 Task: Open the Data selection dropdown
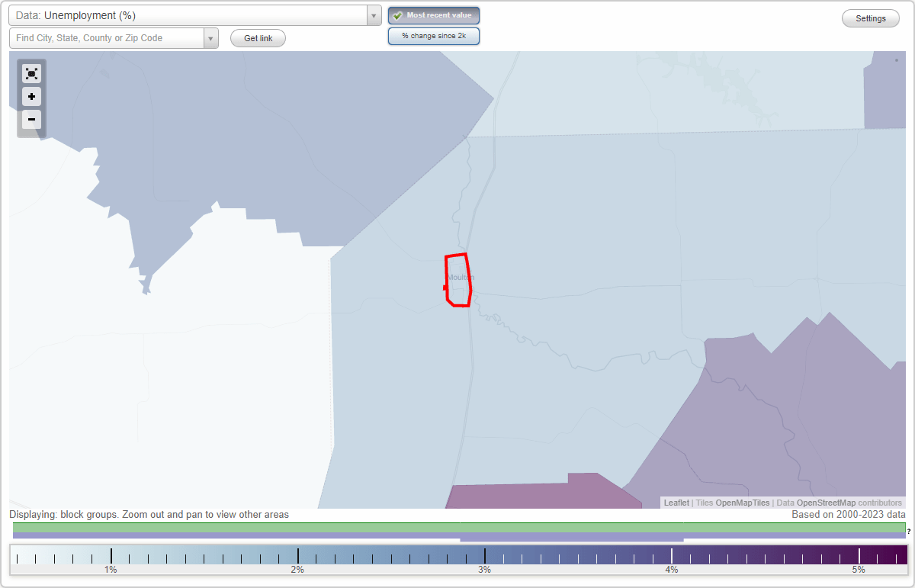(x=373, y=15)
